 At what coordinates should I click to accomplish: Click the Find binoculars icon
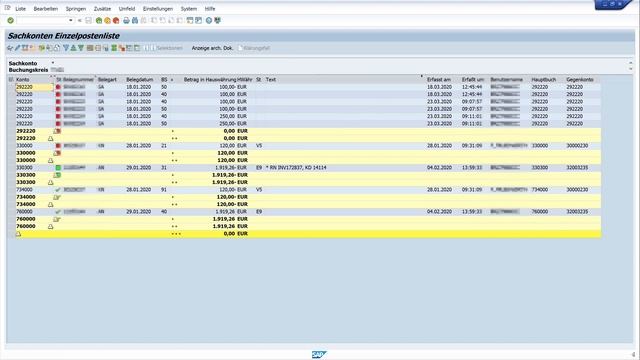coord(135,20)
